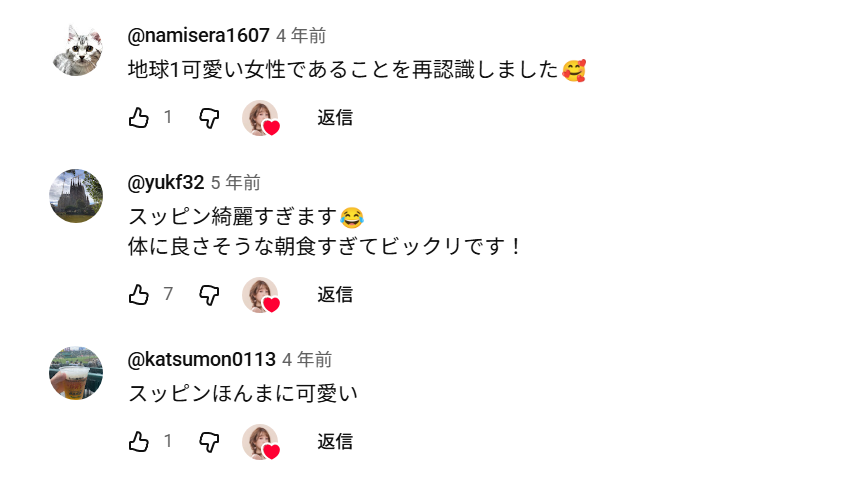Open @katsumon0113 channel from username
The width and height of the screenshot is (859, 485).
[202, 360]
